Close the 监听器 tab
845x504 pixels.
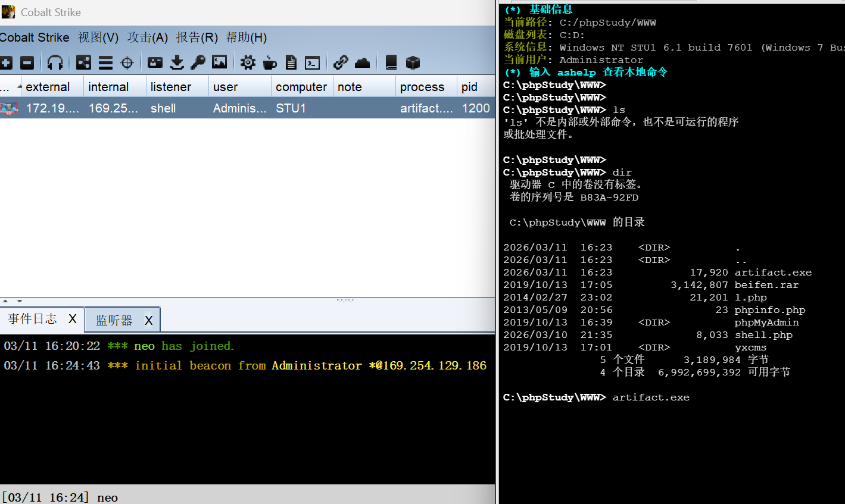coord(149,321)
